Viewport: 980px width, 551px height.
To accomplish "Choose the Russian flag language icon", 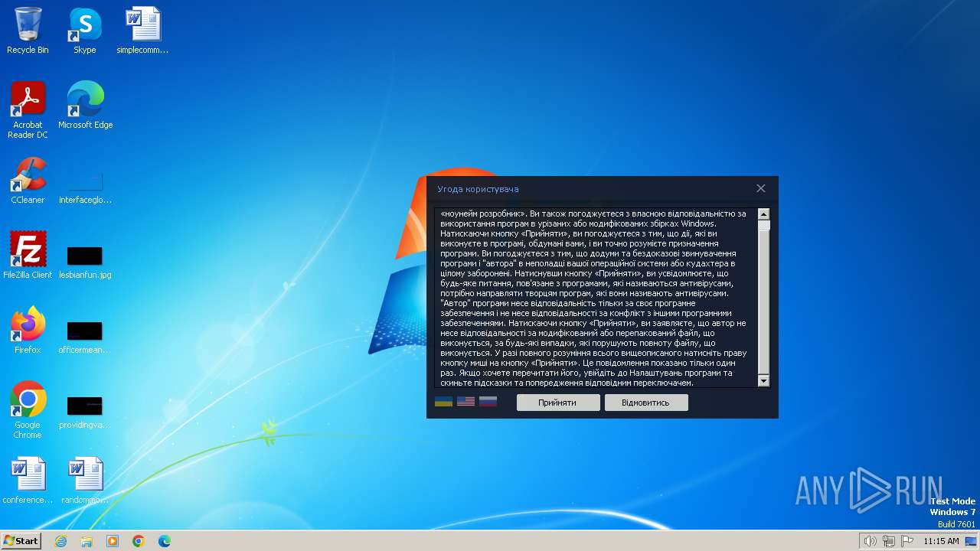I will point(488,402).
